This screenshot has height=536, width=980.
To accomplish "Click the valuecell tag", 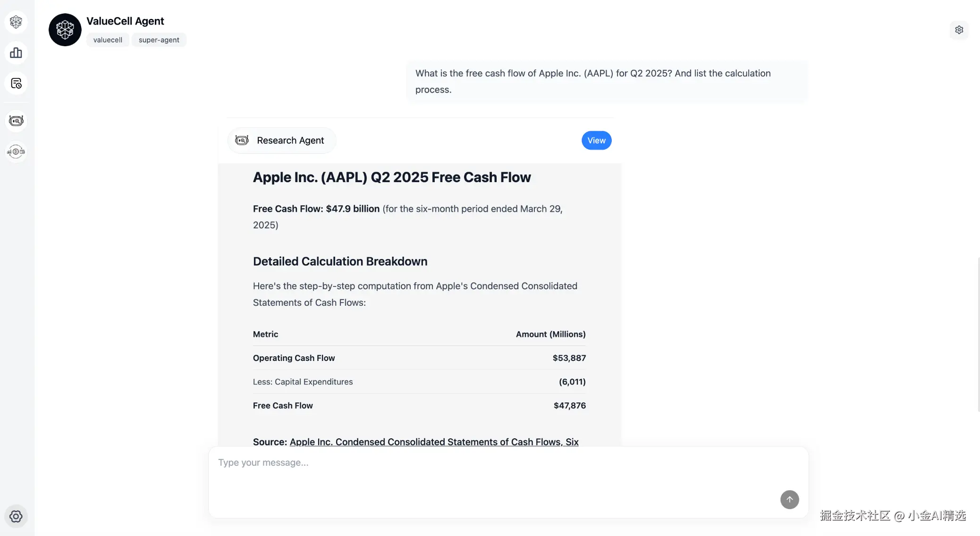I will (108, 40).
